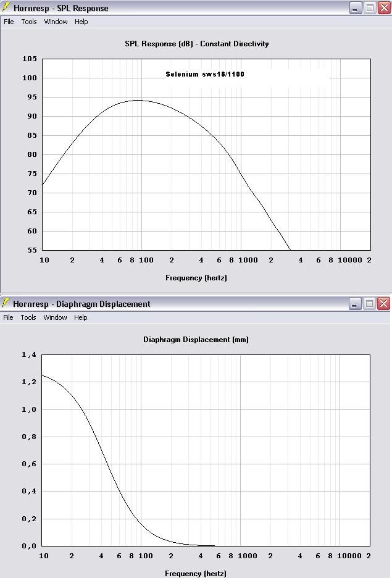Open File menu in Diaphragm Displacement window

pyautogui.click(x=8, y=317)
